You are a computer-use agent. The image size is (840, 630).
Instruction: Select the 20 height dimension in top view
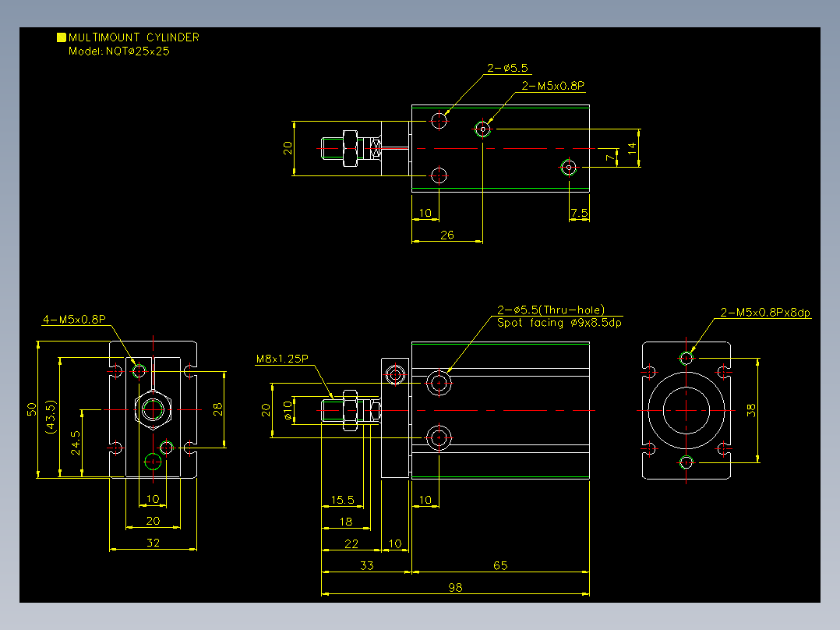288,148
